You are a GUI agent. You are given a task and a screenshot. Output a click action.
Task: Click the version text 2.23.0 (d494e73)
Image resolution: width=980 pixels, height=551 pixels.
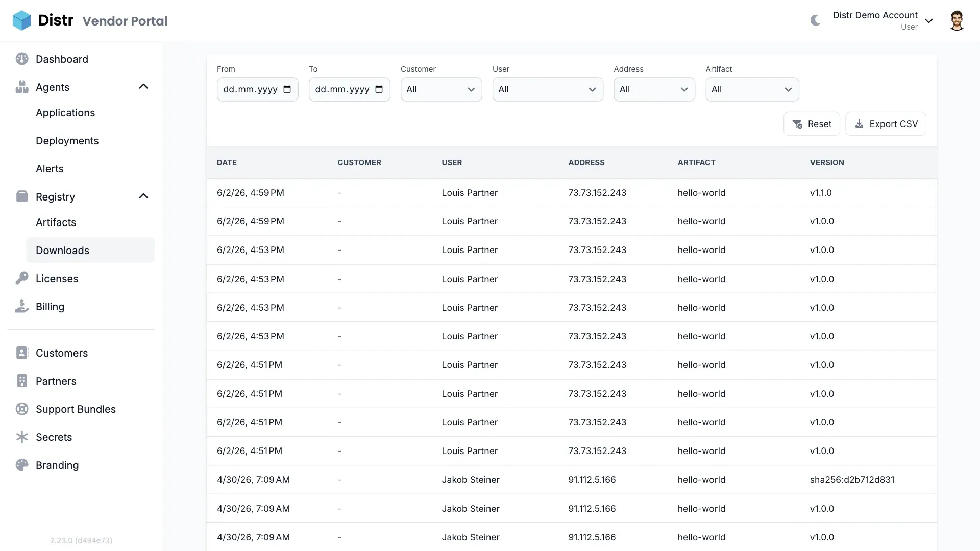81,540
